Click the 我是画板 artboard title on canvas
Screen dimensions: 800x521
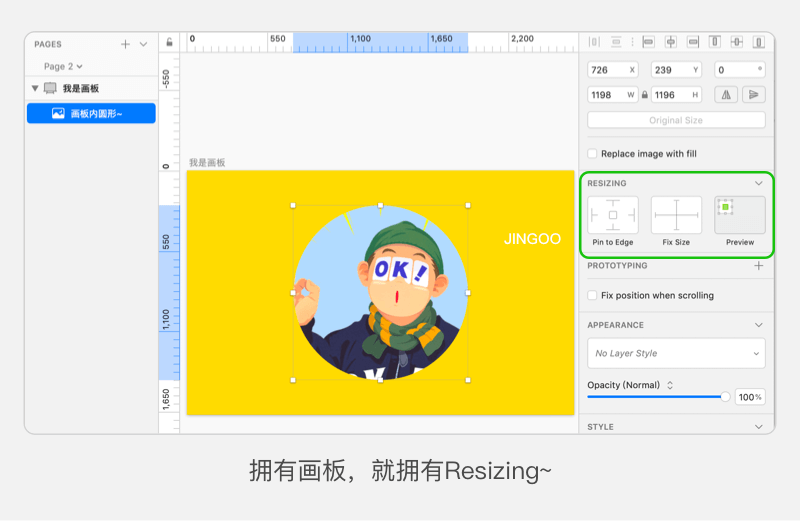pyautogui.click(x=207, y=163)
